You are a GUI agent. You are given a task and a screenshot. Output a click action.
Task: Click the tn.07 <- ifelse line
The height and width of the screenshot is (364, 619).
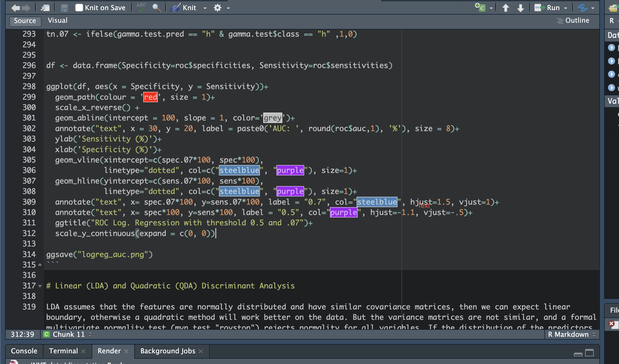point(202,34)
